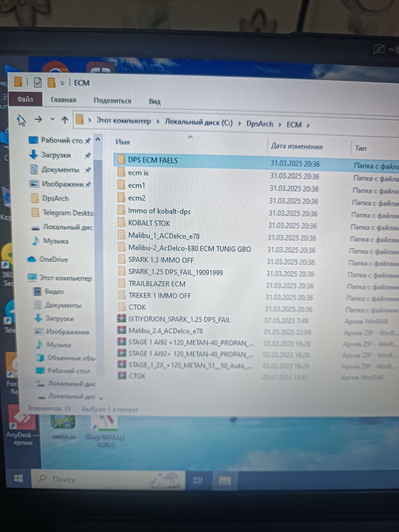Select OneDrive in the navigation pane
The width and height of the screenshot is (399, 532).
pos(54,259)
